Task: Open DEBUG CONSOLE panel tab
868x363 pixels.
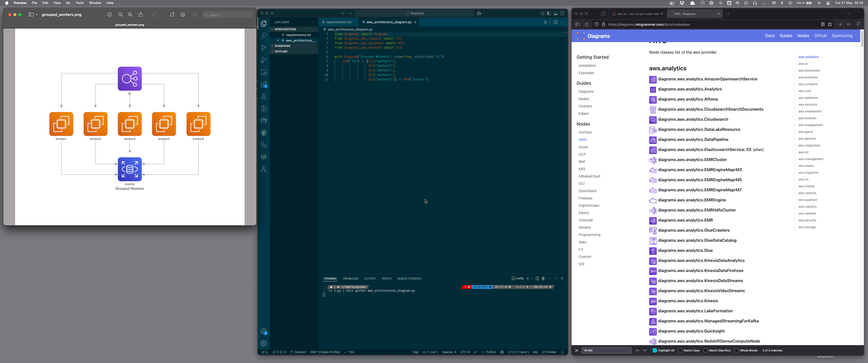Action: (x=409, y=279)
